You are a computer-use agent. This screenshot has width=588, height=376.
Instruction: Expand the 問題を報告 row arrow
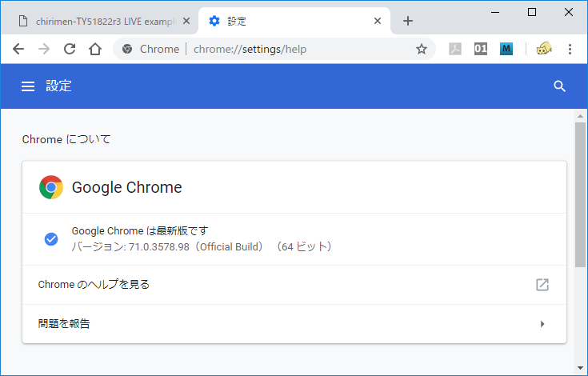click(x=542, y=324)
